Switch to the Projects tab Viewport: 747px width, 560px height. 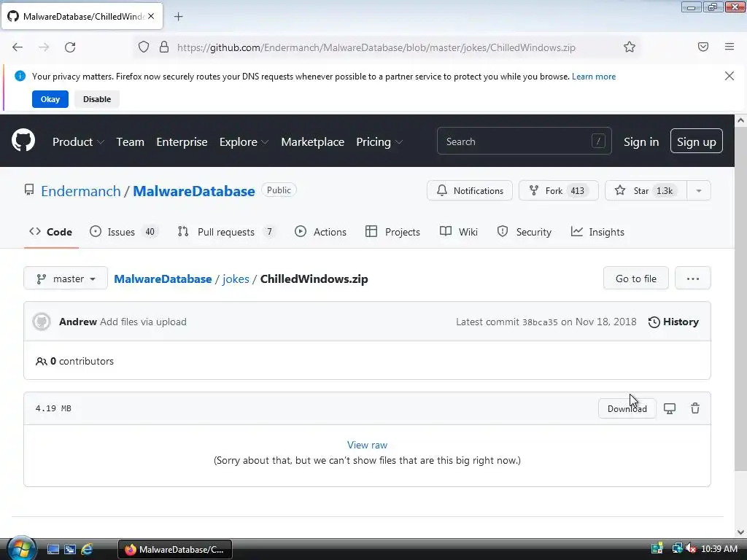pyautogui.click(x=393, y=232)
